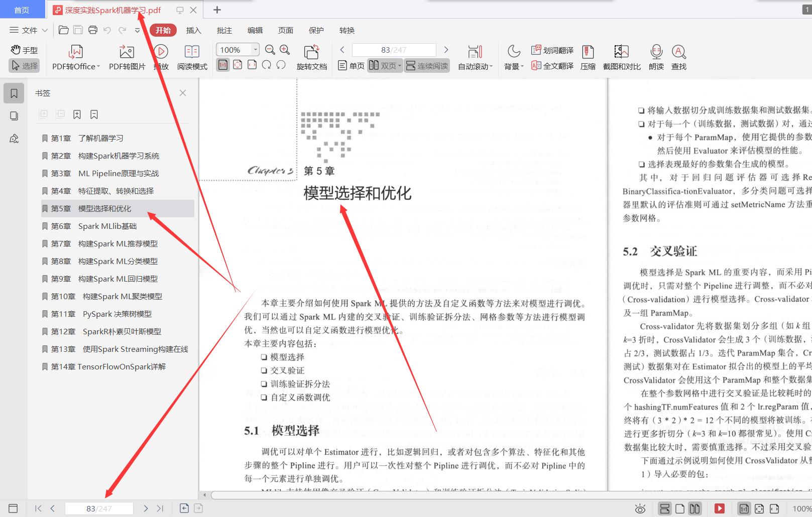Image resolution: width=812 pixels, height=517 pixels.
Task: Switch to the 保护 tab
Action: pyautogui.click(x=316, y=30)
